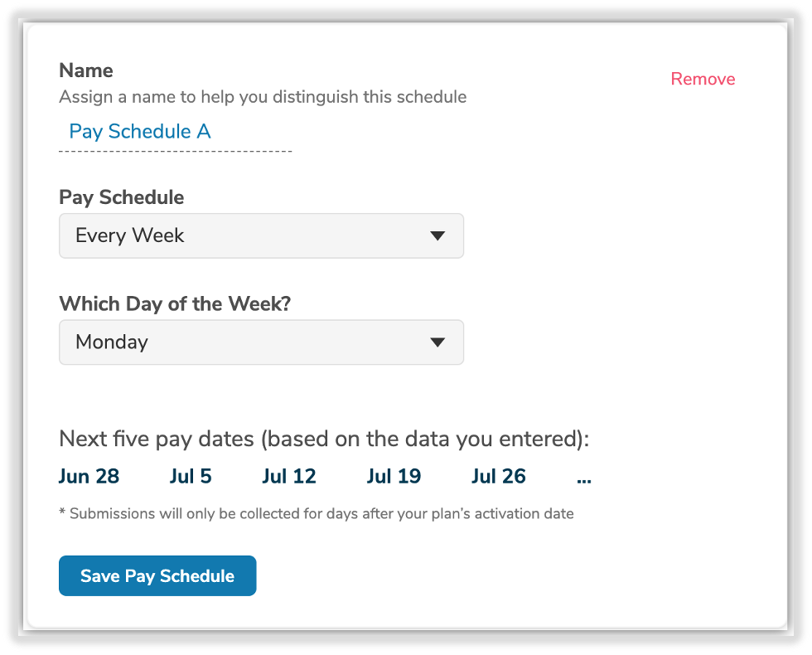This screenshot has width=812, height=655.
Task: Click the arrow on the Pay Schedule dropdown
Action: point(438,235)
